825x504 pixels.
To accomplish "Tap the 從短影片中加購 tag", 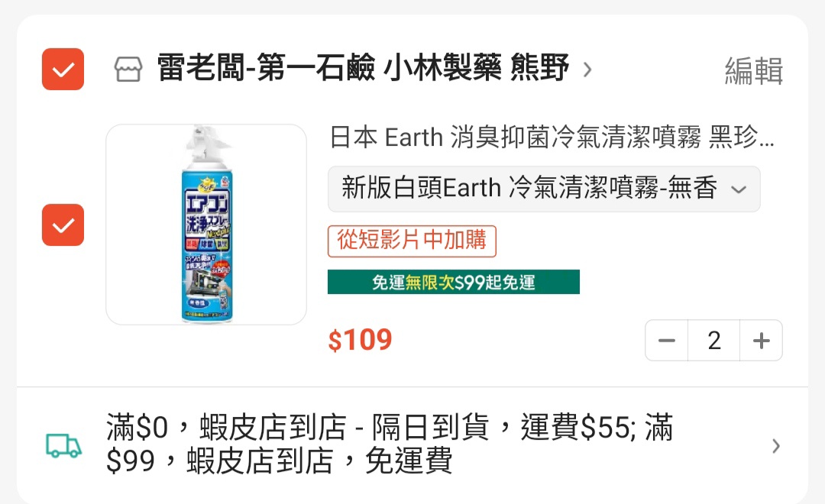I will [x=412, y=241].
